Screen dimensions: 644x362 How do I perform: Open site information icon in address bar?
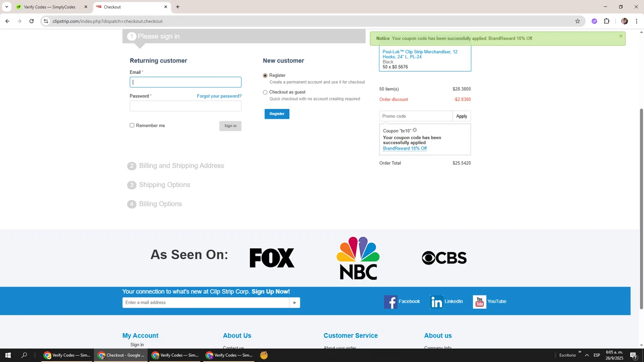[46, 21]
